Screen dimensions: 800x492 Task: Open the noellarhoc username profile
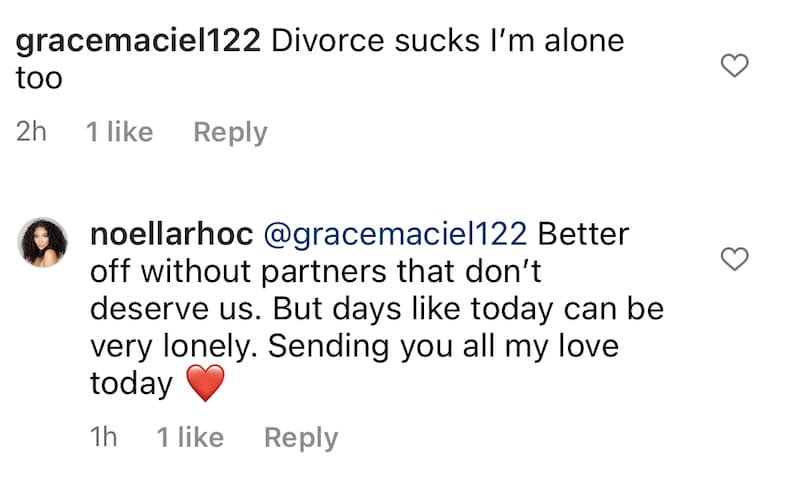[171, 234]
